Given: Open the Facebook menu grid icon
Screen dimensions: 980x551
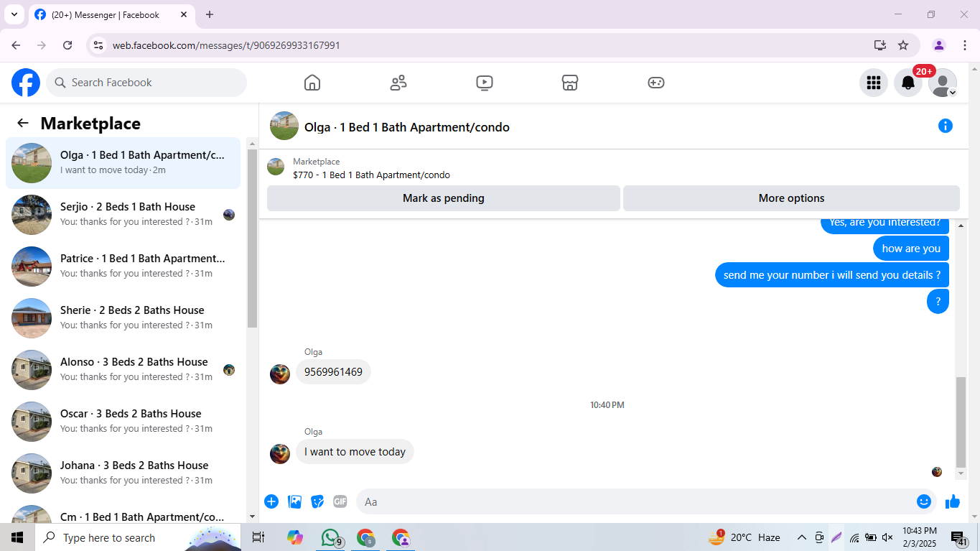Looking at the screenshot, I should pos(874,83).
